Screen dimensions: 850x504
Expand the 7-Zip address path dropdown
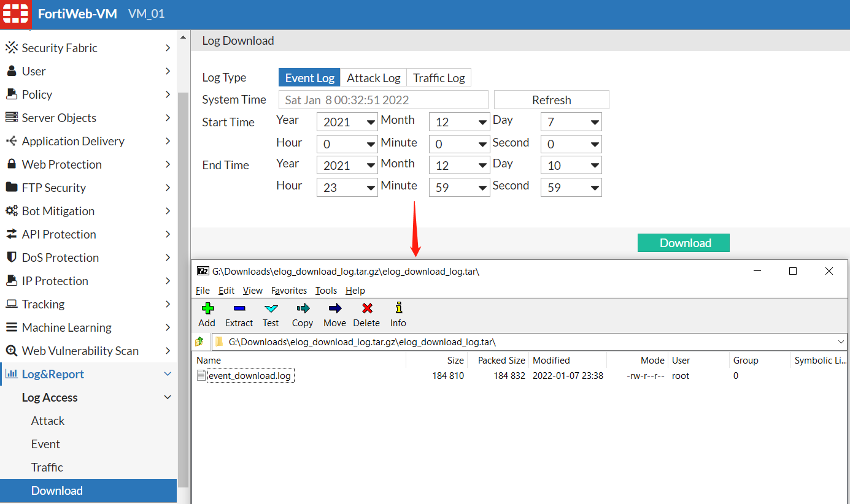(841, 342)
